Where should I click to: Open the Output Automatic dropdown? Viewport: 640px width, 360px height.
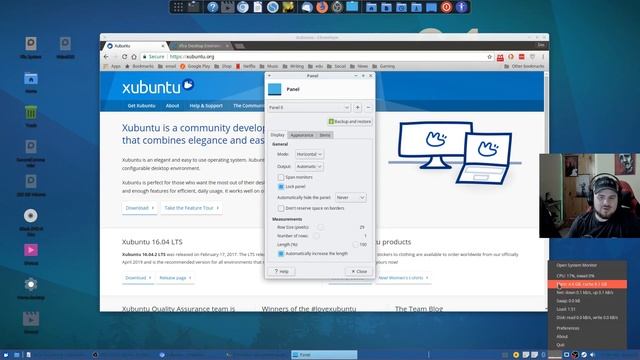(x=309, y=167)
